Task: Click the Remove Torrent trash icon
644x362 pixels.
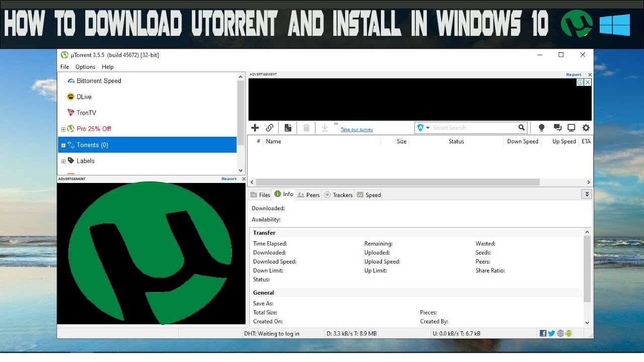Action: [x=306, y=128]
